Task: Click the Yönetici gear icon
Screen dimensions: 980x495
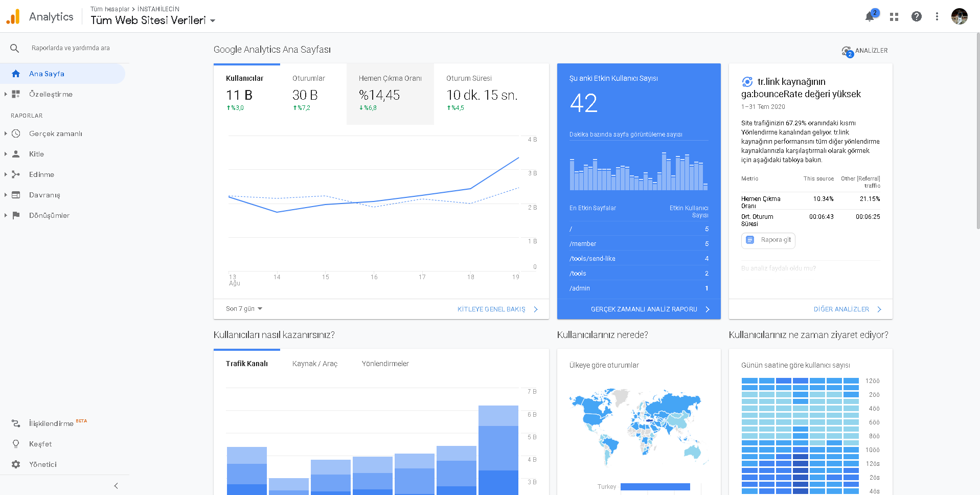Action: (x=16, y=464)
